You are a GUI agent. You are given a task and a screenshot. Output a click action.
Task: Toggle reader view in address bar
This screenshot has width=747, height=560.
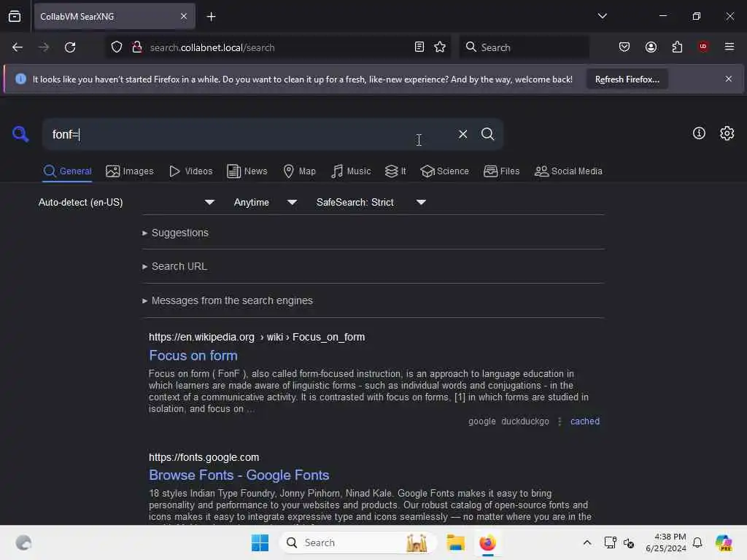tap(419, 47)
